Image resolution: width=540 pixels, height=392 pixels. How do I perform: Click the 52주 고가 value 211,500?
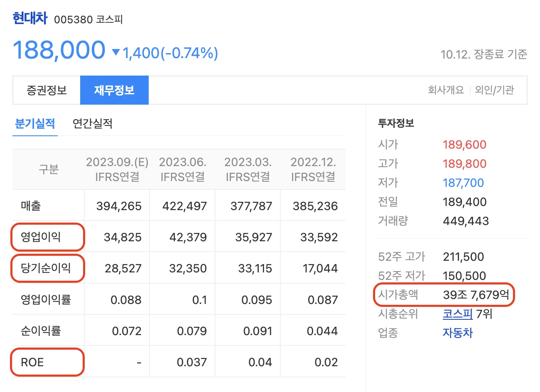[463, 257]
